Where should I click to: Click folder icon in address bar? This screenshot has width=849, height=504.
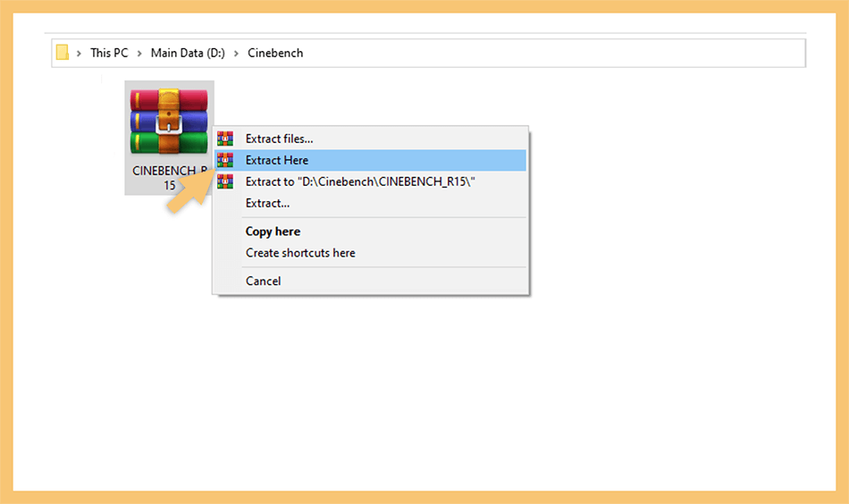click(63, 53)
